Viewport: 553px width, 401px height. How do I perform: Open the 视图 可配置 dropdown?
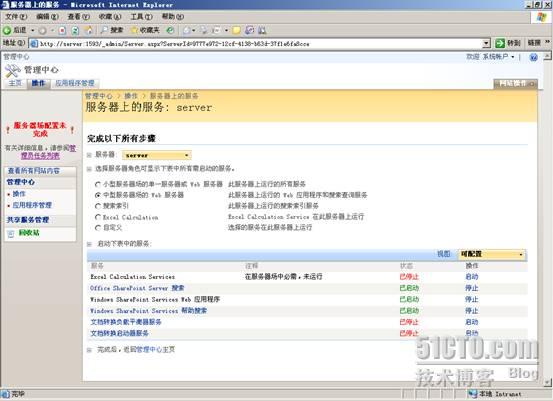coord(491,254)
